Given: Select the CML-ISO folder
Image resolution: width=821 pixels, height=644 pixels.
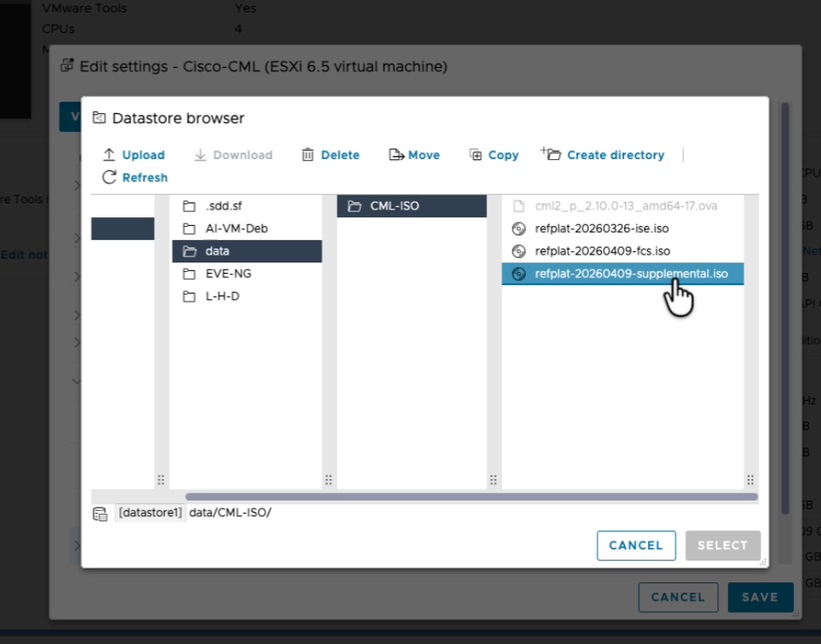Looking at the screenshot, I should pos(411,206).
